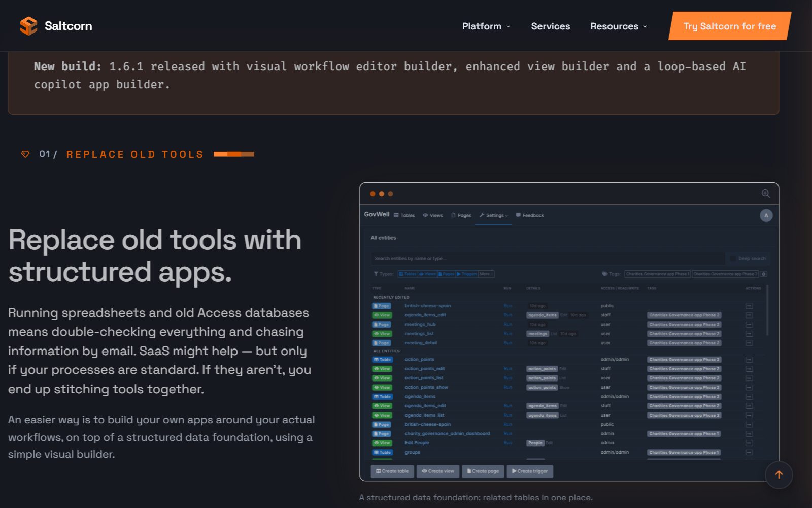Click the 'Replace old tools with structured apps.' heading
812x508 pixels.
[155, 256]
